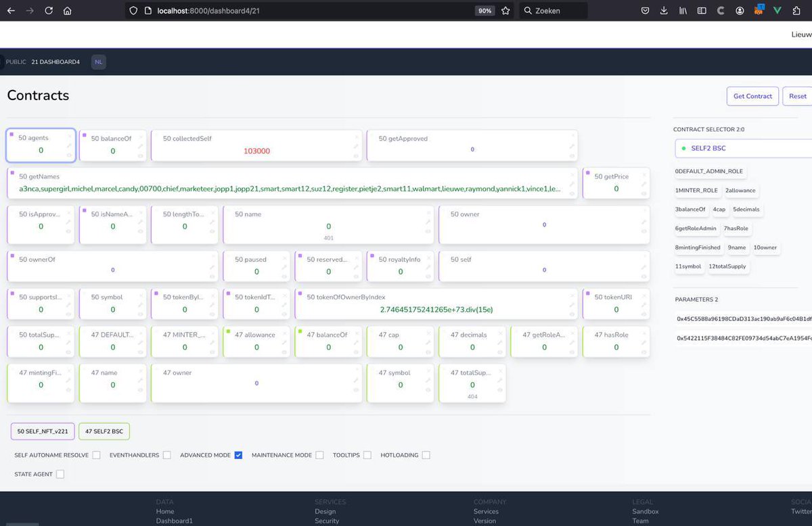Enable the STATE AGENT checkbox
The width and height of the screenshot is (812, 526).
tap(60, 474)
